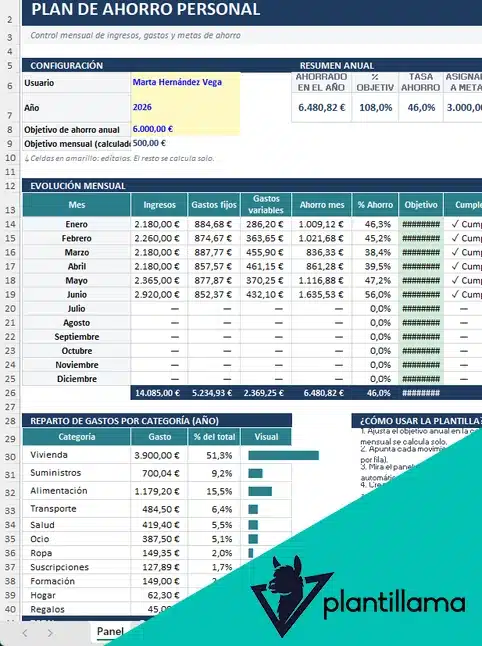Select the Febrero month cell
The height and width of the screenshot is (646, 482).
77,238
